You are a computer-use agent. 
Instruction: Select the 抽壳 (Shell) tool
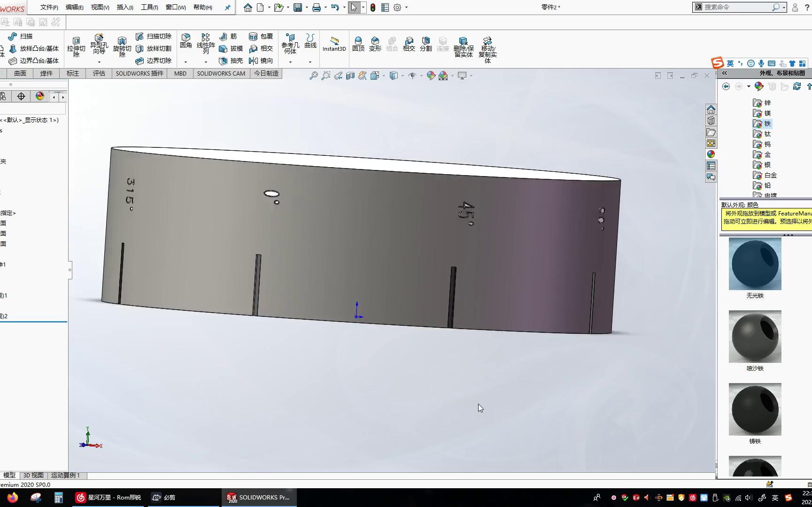coord(230,61)
